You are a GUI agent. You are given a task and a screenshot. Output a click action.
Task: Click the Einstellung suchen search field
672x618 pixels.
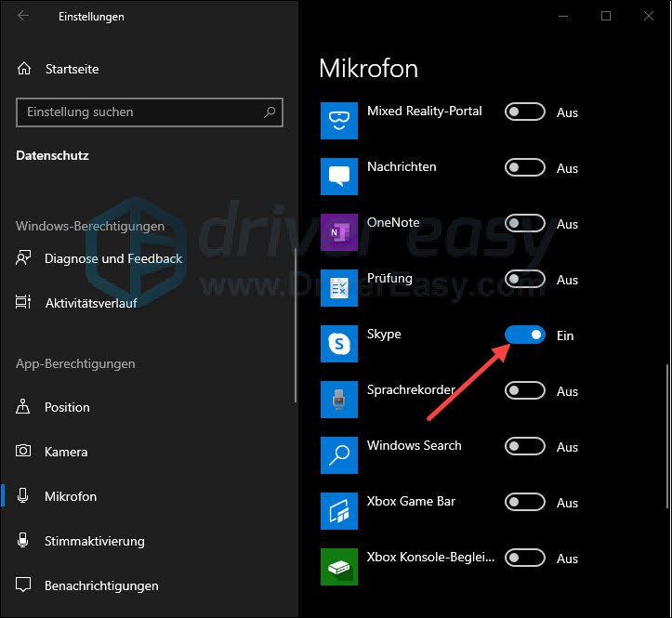[x=139, y=112]
